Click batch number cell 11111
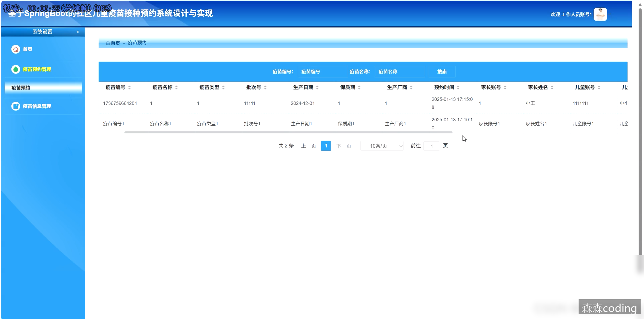 click(250, 103)
